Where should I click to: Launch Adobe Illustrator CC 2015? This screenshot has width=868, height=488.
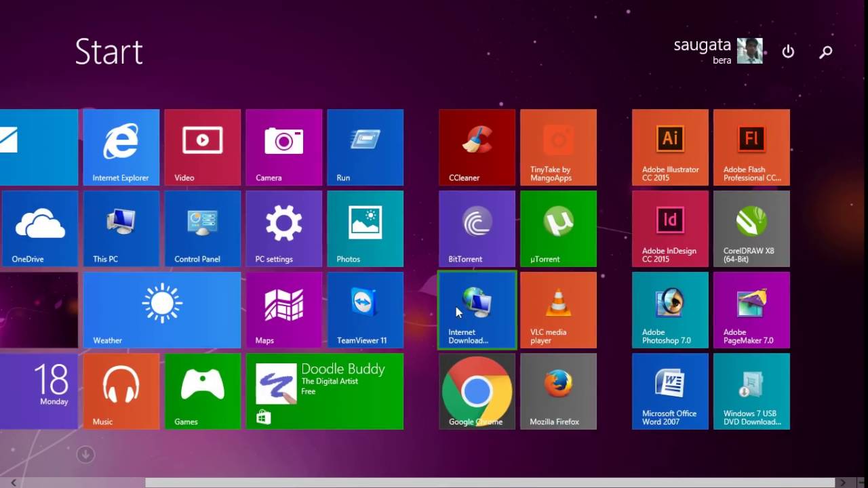tap(671, 147)
